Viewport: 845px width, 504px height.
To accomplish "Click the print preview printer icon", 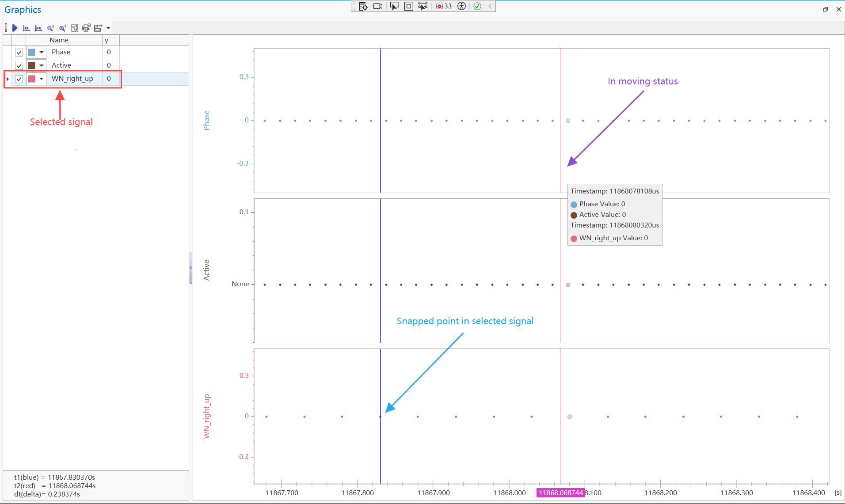I will coord(86,28).
